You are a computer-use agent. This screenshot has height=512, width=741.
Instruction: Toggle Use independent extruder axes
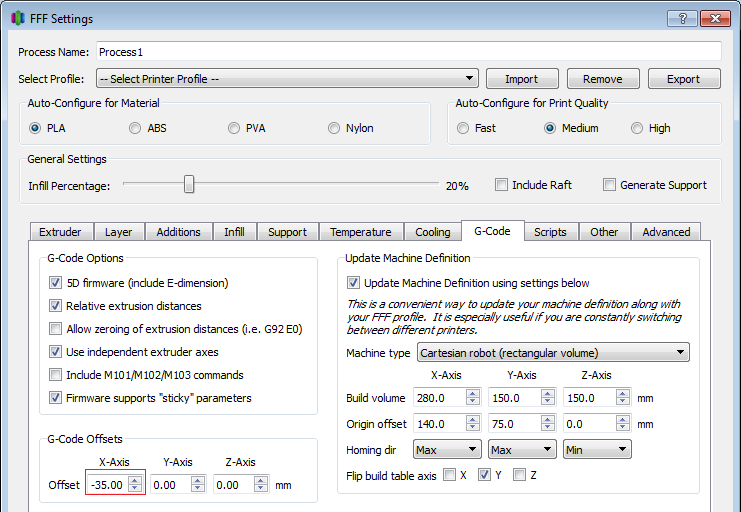[x=55, y=352]
